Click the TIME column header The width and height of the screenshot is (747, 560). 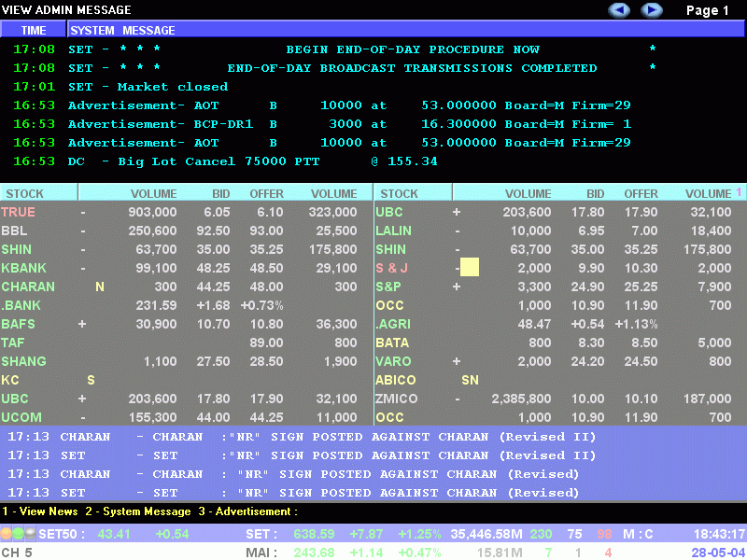(34, 30)
